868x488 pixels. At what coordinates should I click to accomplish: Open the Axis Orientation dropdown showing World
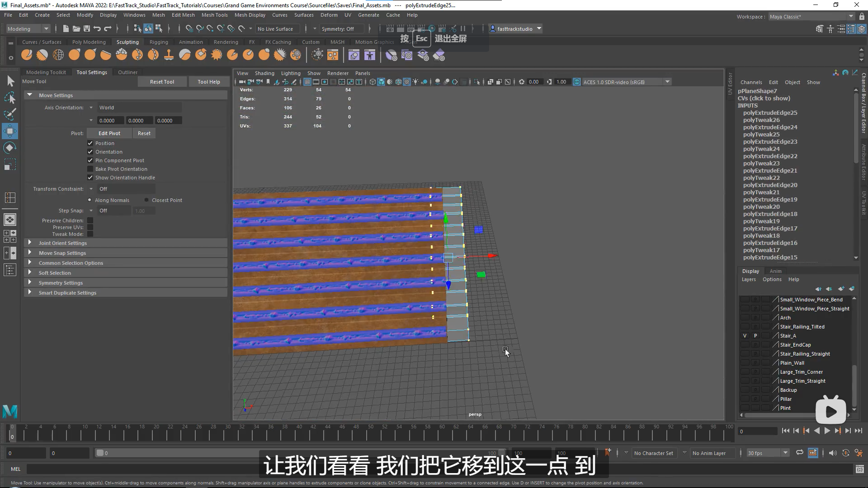click(91, 107)
